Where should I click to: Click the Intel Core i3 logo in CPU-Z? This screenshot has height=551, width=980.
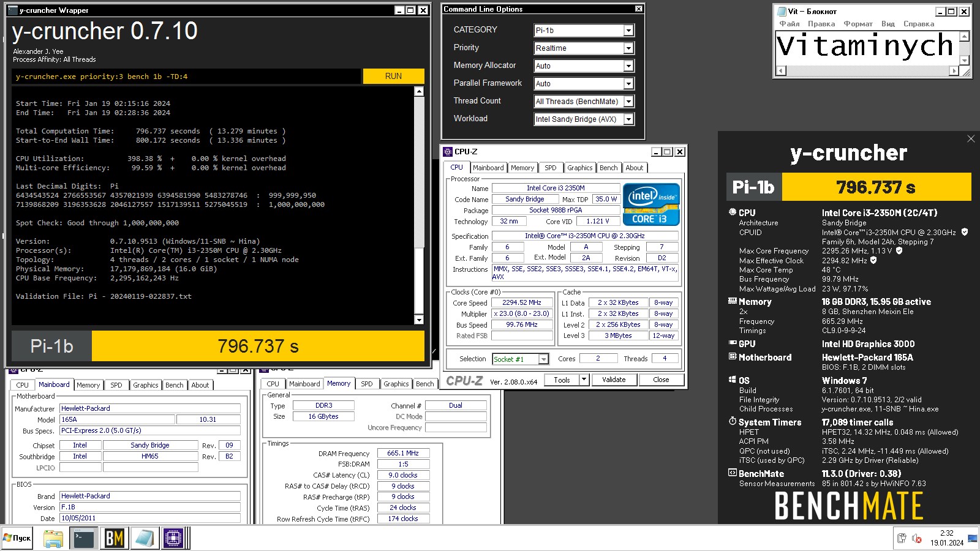[x=651, y=204]
